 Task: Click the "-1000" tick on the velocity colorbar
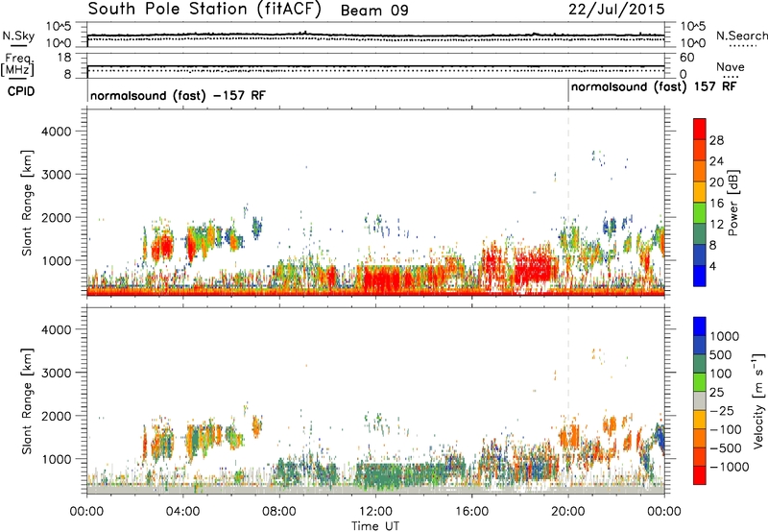click(729, 467)
